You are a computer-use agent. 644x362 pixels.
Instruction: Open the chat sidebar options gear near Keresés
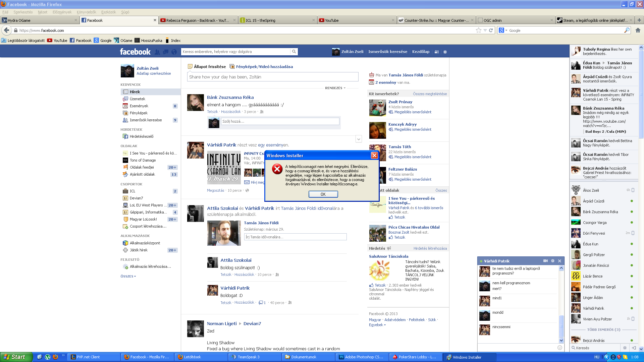pyautogui.click(x=625, y=348)
